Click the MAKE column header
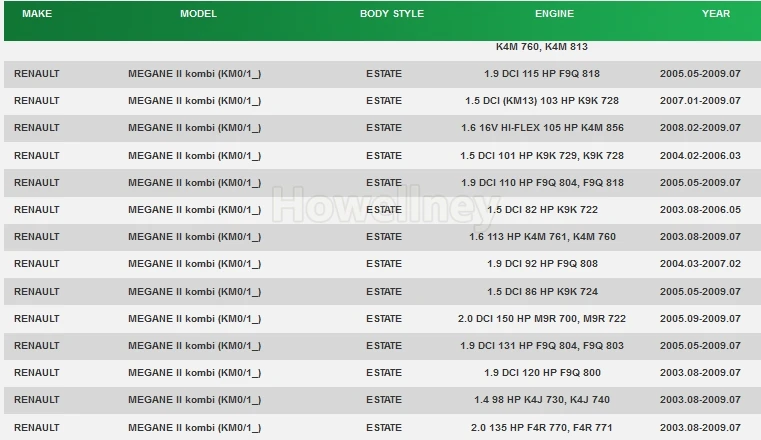The height and width of the screenshot is (440, 761). click(37, 14)
